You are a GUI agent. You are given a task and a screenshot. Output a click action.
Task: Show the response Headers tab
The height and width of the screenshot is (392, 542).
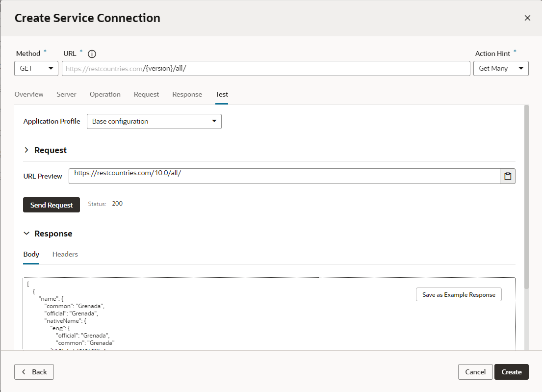(65, 255)
